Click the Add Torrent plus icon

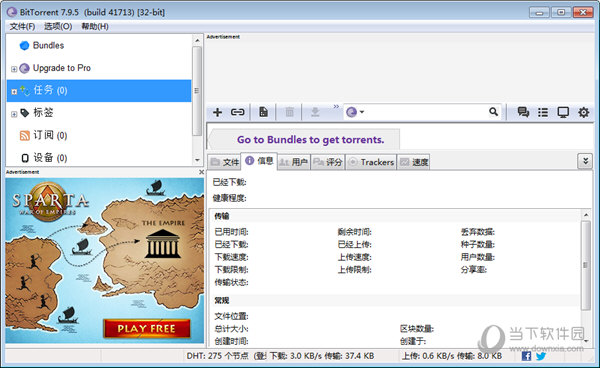pyautogui.click(x=217, y=112)
